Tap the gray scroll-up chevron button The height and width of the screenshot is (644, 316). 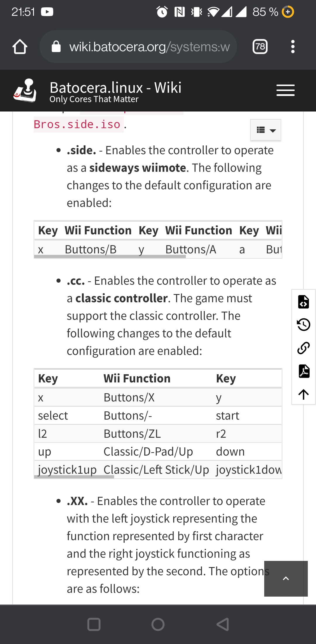pyautogui.click(x=286, y=578)
